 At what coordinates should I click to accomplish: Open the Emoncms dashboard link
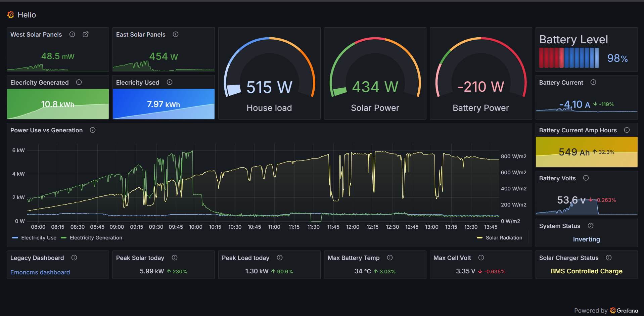(40, 272)
